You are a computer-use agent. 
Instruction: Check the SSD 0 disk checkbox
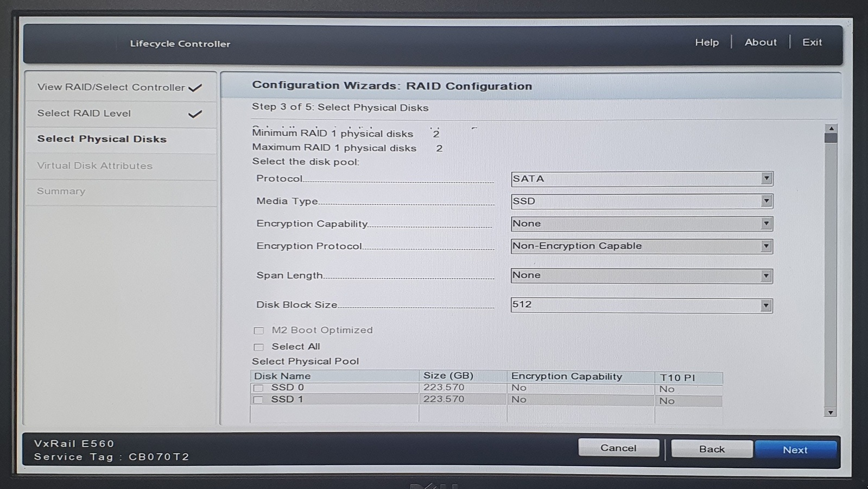coord(258,388)
